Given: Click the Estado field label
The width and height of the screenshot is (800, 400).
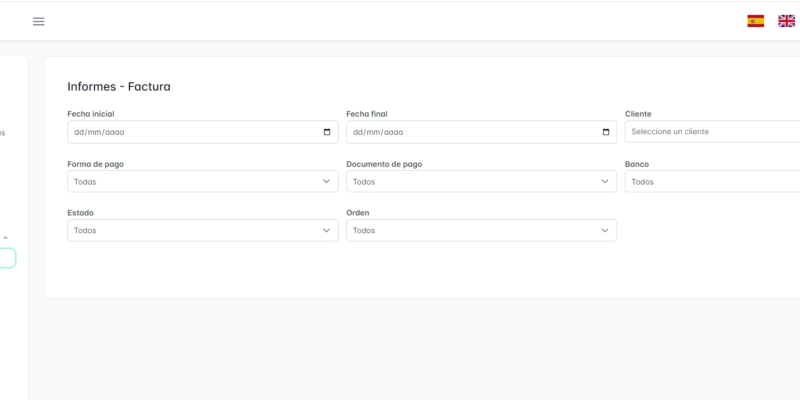Looking at the screenshot, I should (80, 213).
